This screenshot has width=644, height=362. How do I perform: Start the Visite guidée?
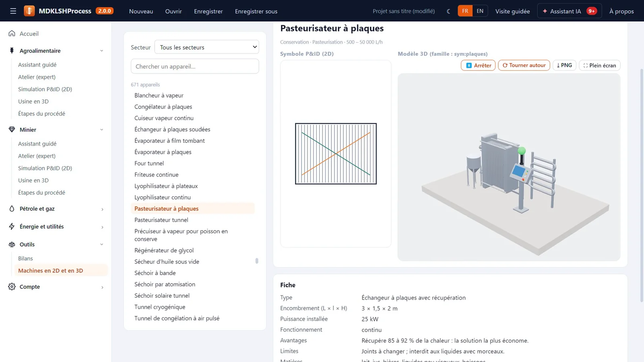(x=512, y=11)
